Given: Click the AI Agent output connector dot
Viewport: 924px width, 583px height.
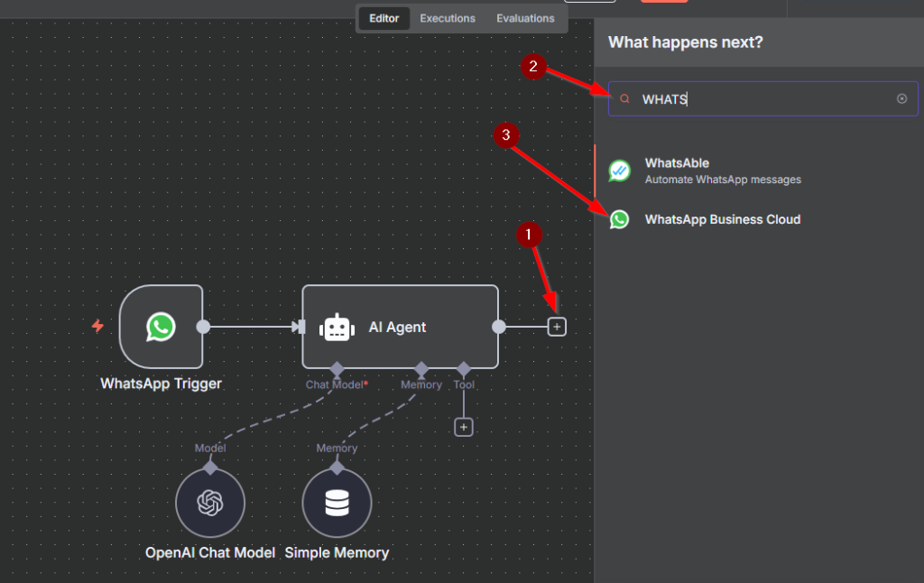Looking at the screenshot, I should 498,327.
